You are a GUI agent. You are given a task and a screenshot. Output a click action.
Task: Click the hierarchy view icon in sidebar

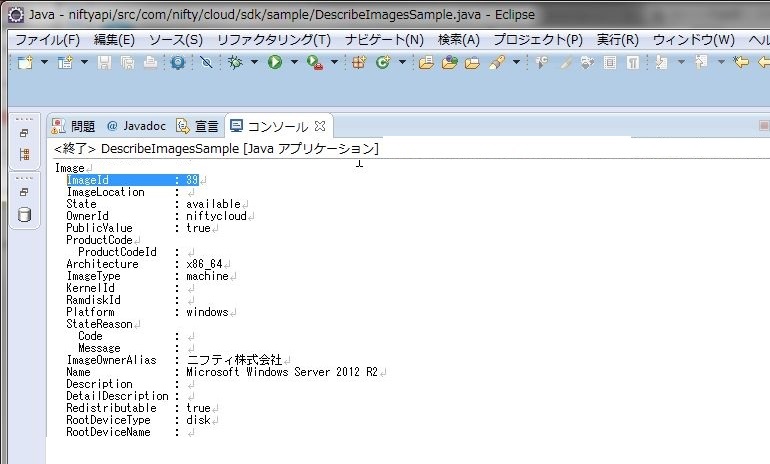click(x=24, y=155)
